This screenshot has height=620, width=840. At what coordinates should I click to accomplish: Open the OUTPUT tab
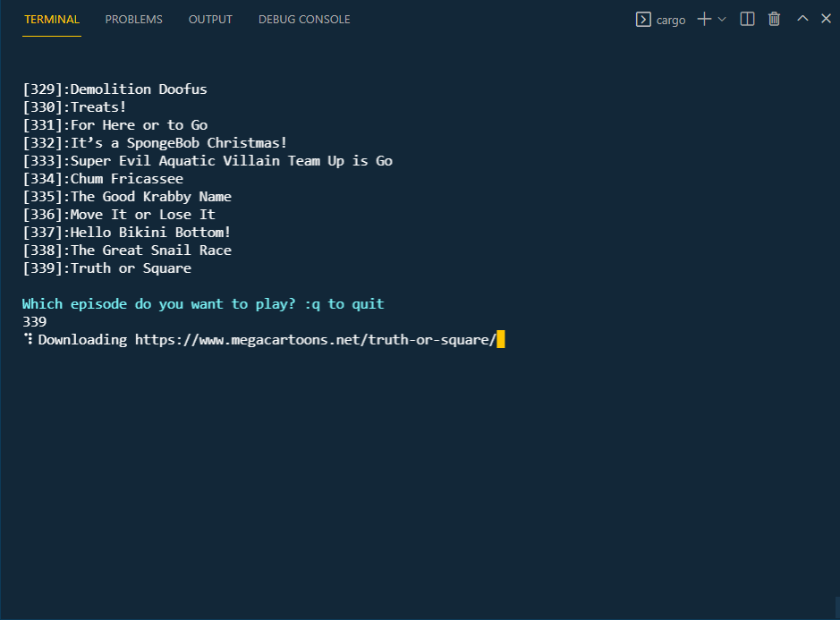point(210,20)
